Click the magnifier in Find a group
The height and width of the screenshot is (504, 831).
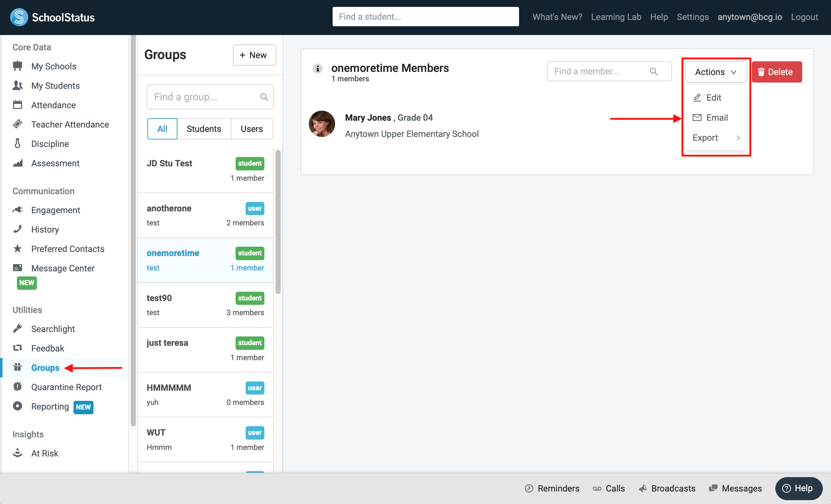264,97
